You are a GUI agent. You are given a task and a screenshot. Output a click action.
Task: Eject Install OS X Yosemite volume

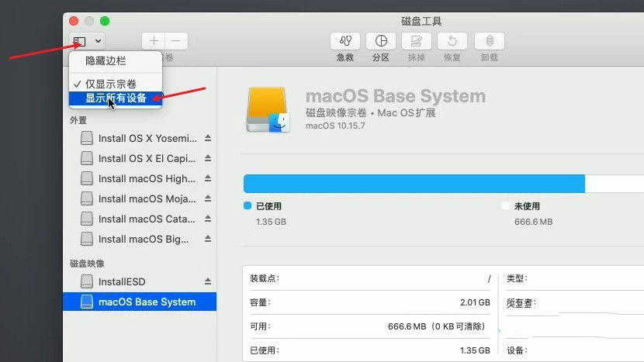(x=207, y=139)
